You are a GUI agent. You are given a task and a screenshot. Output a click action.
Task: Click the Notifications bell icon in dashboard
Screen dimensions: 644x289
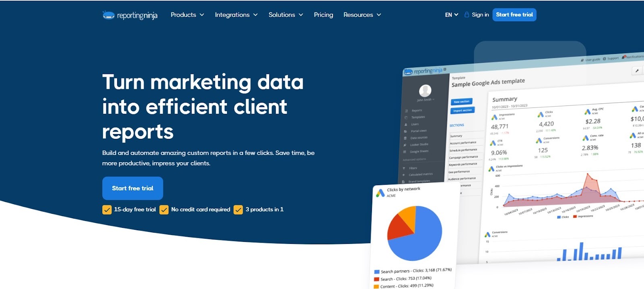pyautogui.click(x=624, y=57)
